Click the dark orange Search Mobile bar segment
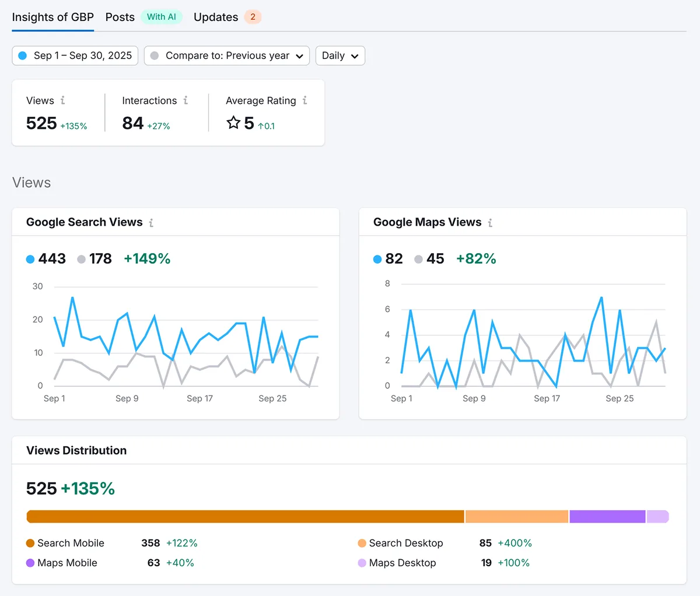Viewport: 700px width, 596px height. click(x=246, y=517)
